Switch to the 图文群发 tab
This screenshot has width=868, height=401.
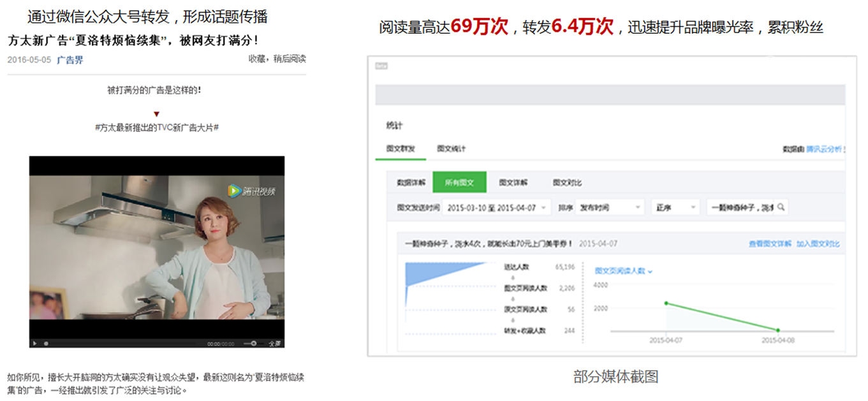tap(401, 149)
